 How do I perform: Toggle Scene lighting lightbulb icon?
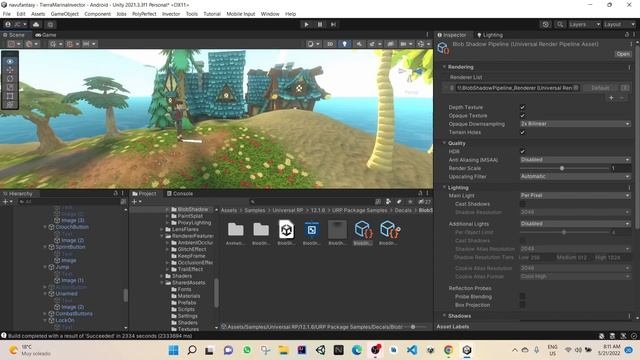pos(344,44)
